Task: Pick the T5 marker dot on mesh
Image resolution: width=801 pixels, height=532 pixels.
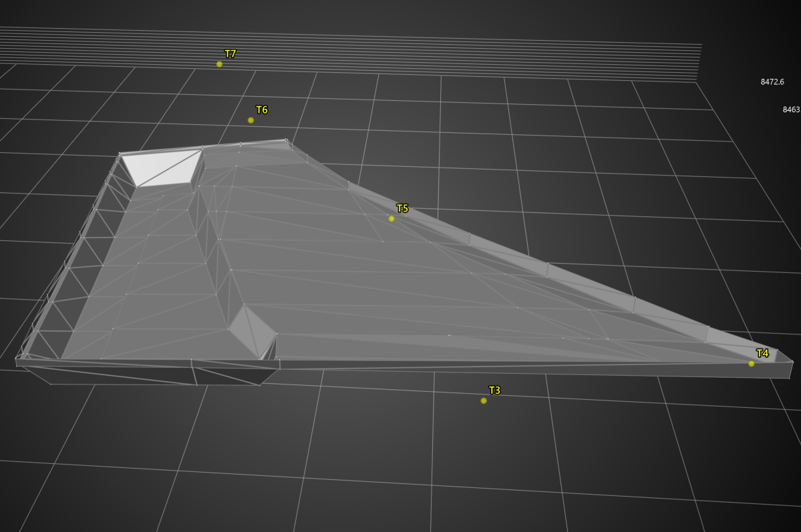Action: 391,218
